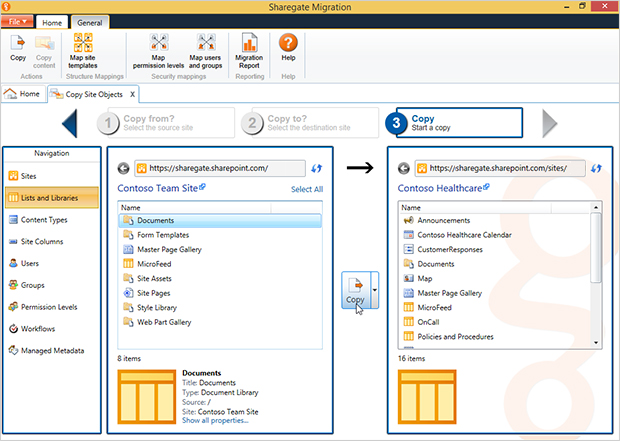Click the destination list scroll down arrow
Screen dimensions: 620x441
596,343
